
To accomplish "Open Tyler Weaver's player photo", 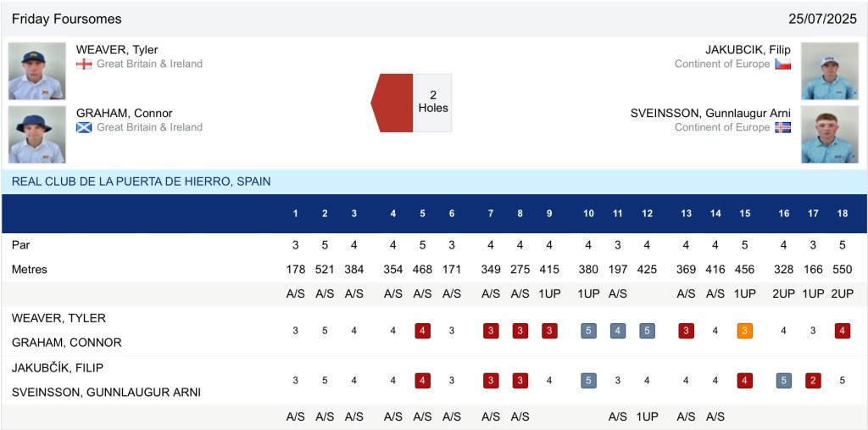I will (37, 71).
